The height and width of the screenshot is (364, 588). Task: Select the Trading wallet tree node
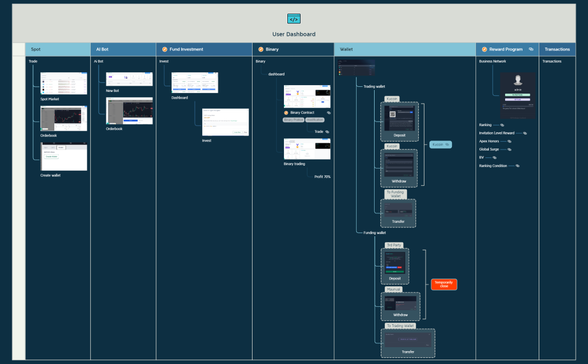[374, 87]
